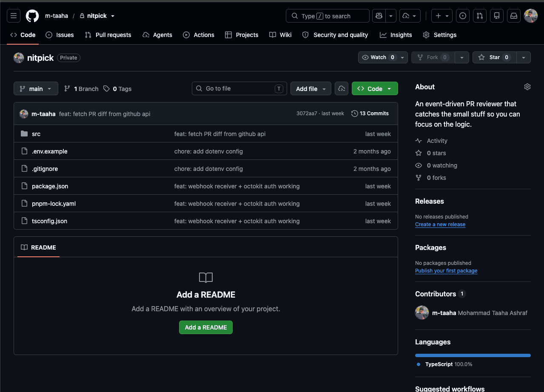Switch to the Issues tab
Image resolution: width=544 pixels, height=392 pixels.
[x=60, y=35]
